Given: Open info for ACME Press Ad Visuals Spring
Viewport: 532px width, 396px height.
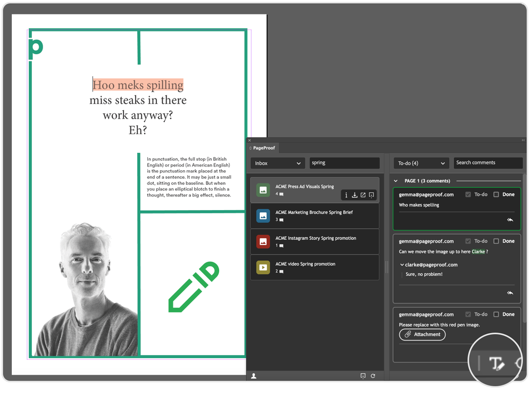Looking at the screenshot, I should tap(346, 195).
